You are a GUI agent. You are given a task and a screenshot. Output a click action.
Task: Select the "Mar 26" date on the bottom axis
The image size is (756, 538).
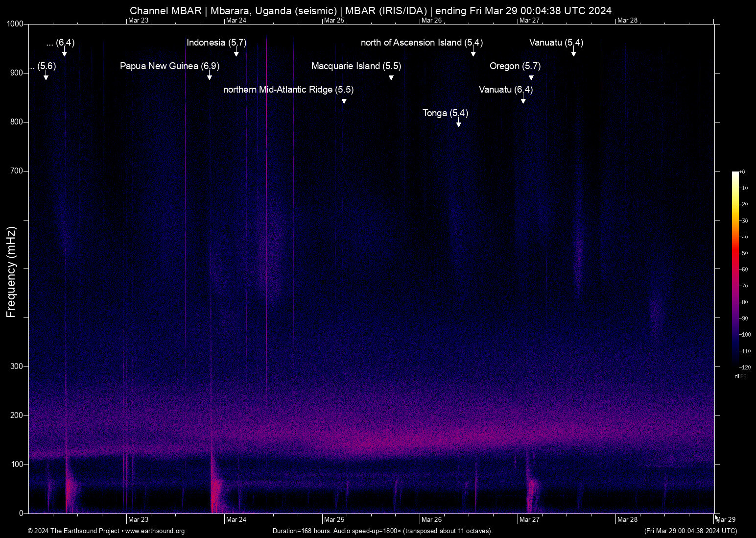pos(432,519)
